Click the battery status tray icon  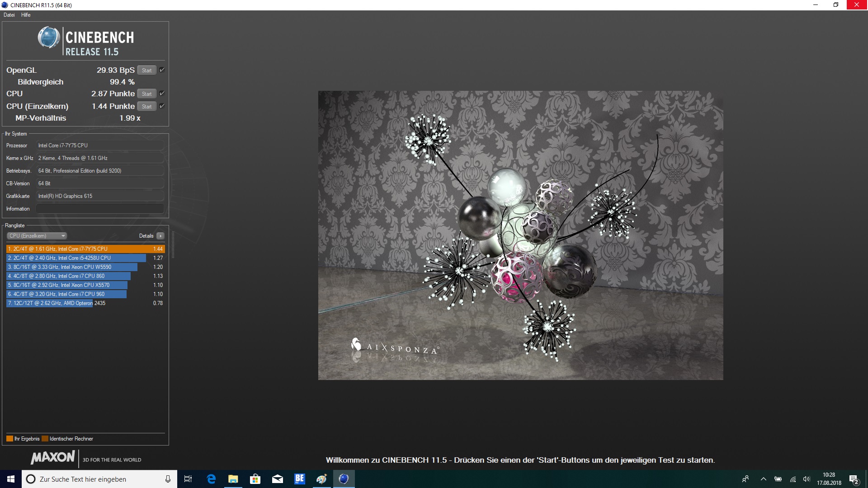coord(778,479)
